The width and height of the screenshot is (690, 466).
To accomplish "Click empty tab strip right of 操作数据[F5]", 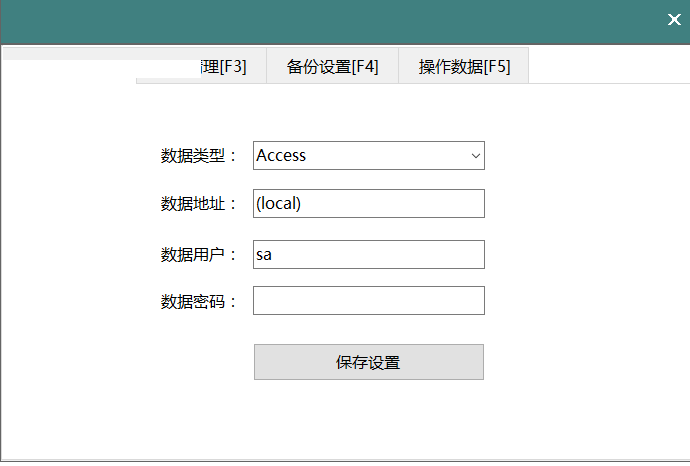I will 608,66.
